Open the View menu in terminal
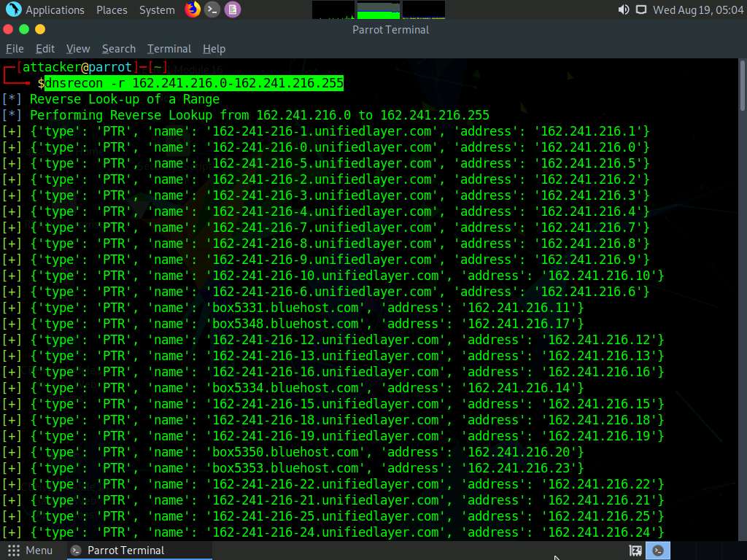The width and height of the screenshot is (747, 560). pos(78,49)
